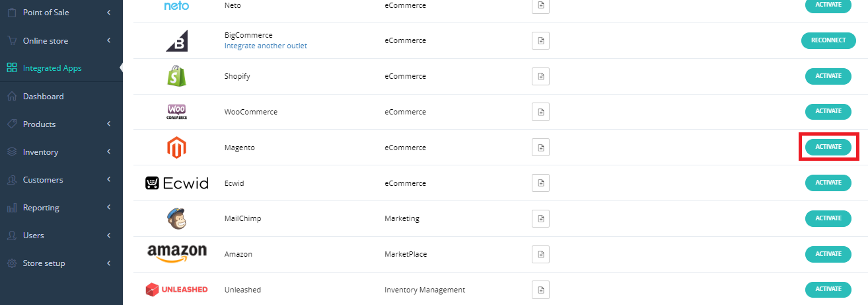
Task: Expand the Inventory sidebar chevron
Action: click(x=108, y=152)
